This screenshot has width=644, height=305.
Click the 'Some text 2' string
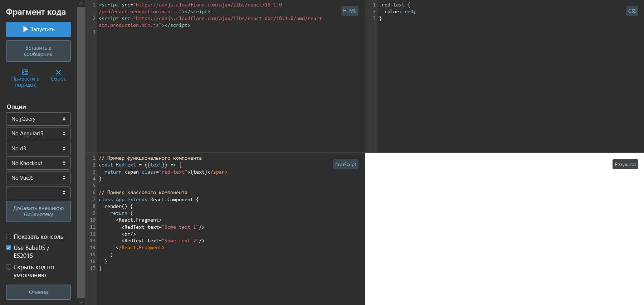tap(180, 241)
